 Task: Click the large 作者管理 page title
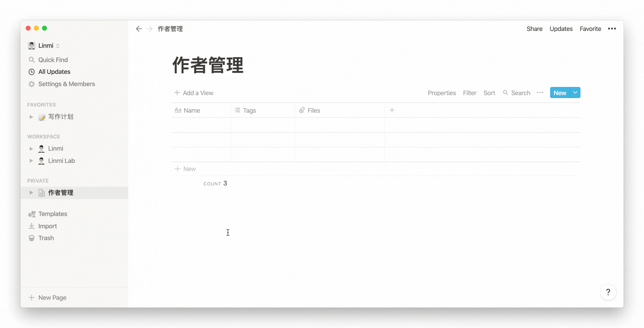pyautogui.click(x=208, y=65)
